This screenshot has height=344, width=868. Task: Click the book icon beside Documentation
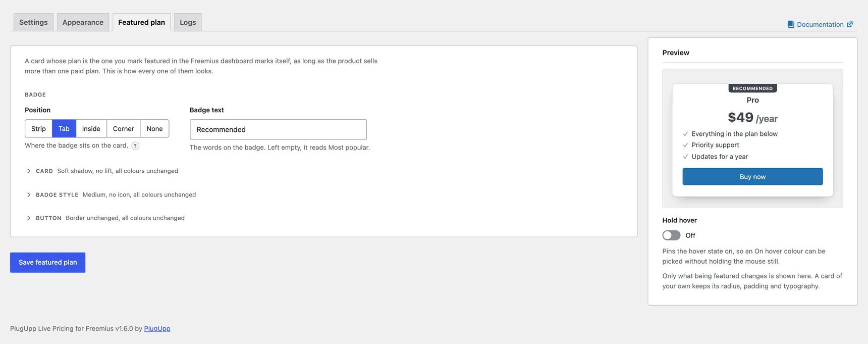(791, 24)
